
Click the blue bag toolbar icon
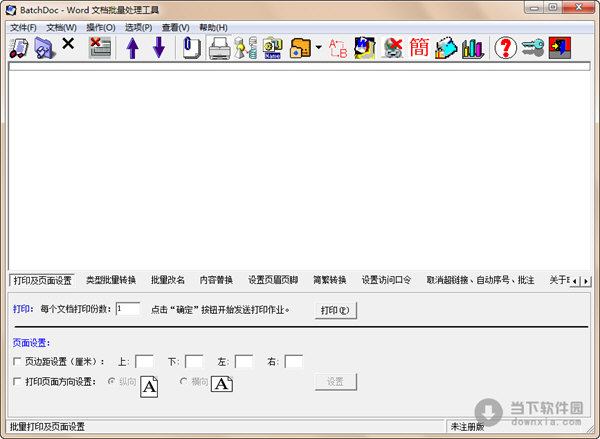[x=446, y=48]
